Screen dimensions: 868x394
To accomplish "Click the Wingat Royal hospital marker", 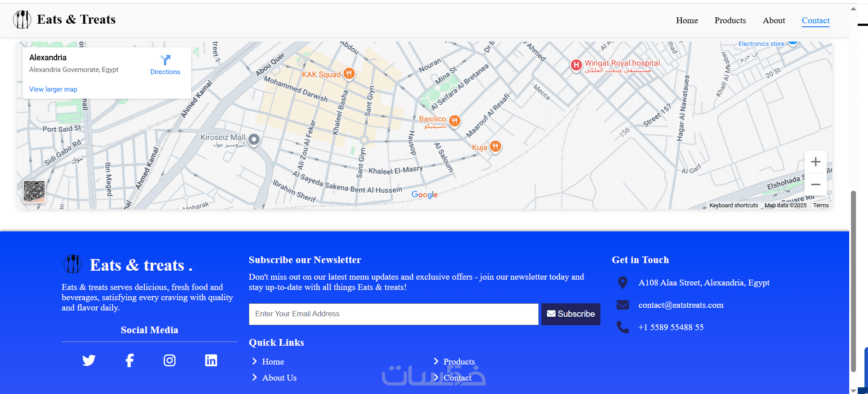I will point(576,65).
